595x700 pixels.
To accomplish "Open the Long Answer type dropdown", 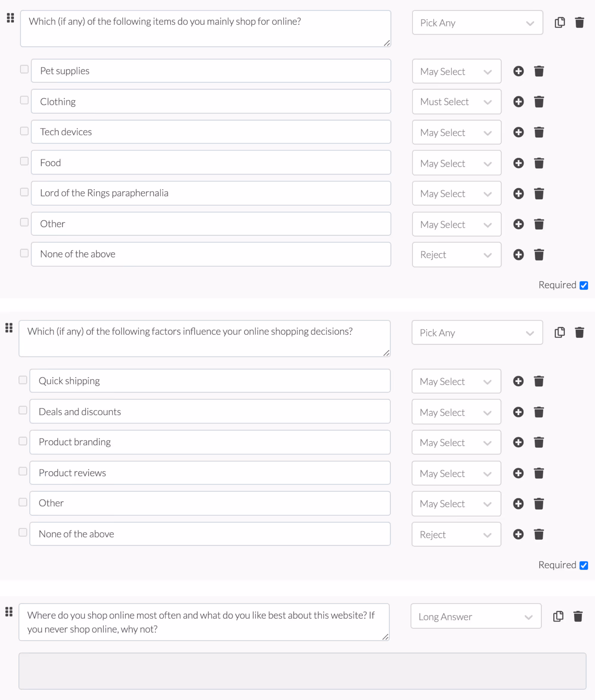I will [476, 616].
